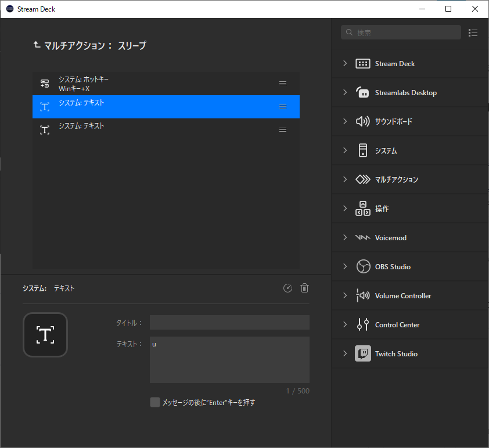Click the Voicemod logo icon
This screenshot has height=448, width=489.
pyautogui.click(x=363, y=238)
